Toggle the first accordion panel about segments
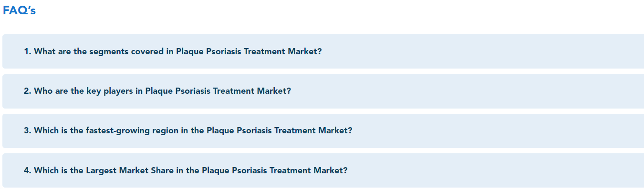This screenshot has width=644, height=189. point(323,51)
